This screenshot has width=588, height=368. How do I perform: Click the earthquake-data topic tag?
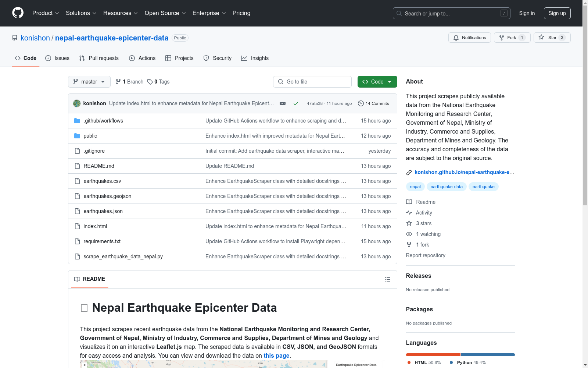[447, 187]
